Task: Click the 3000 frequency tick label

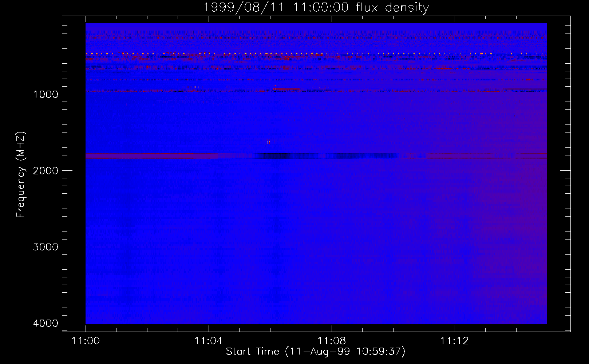Action: tap(46, 247)
